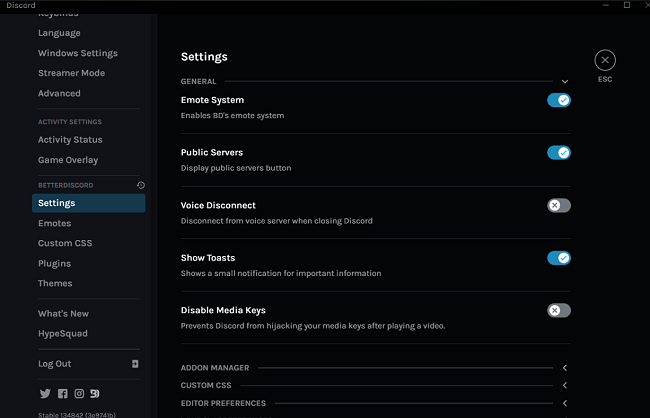Click the BetterDiscord logo icon
The height and width of the screenshot is (418, 650).
(95, 394)
